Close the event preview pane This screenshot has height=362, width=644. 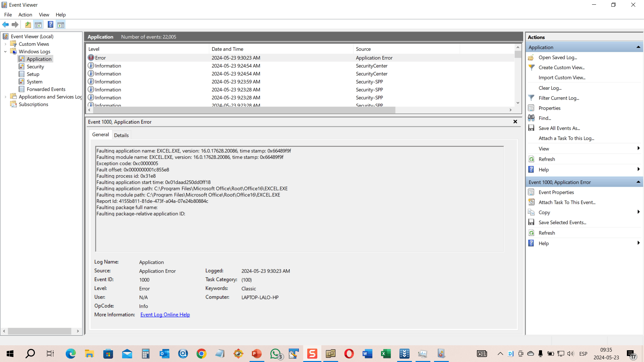tap(515, 122)
